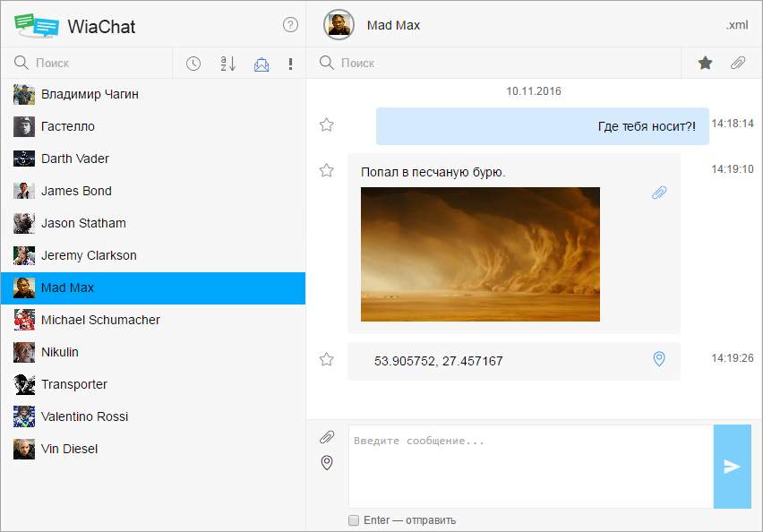The width and height of the screenshot is (763, 532).
Task: Select contact Transporter
Action: pos(153,384)
